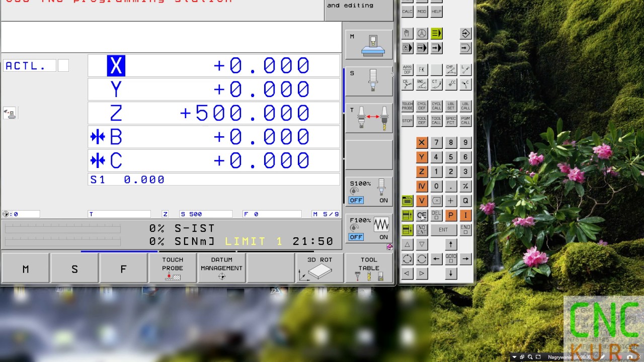
Task: Select the orange X axis key
Action: point(422,143)
